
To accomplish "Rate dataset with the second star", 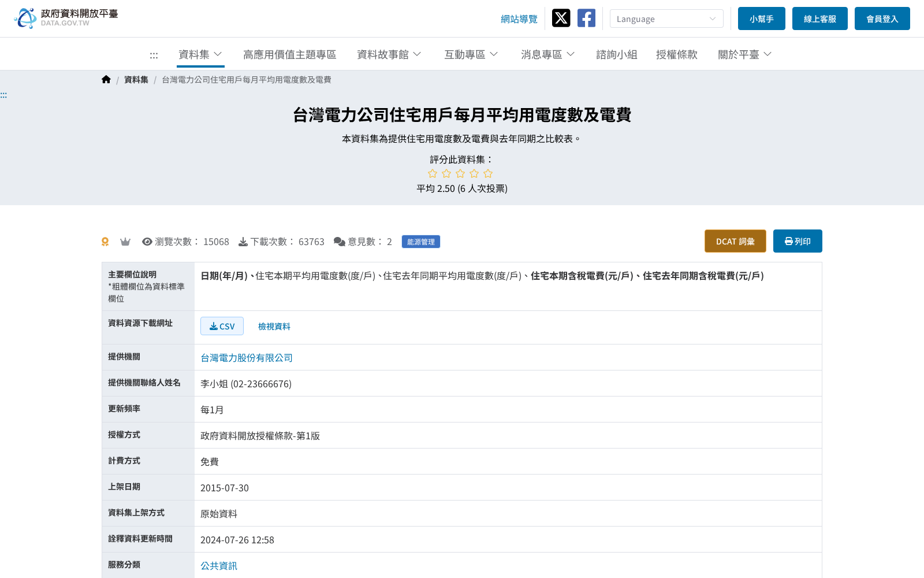I will (446, 173).
